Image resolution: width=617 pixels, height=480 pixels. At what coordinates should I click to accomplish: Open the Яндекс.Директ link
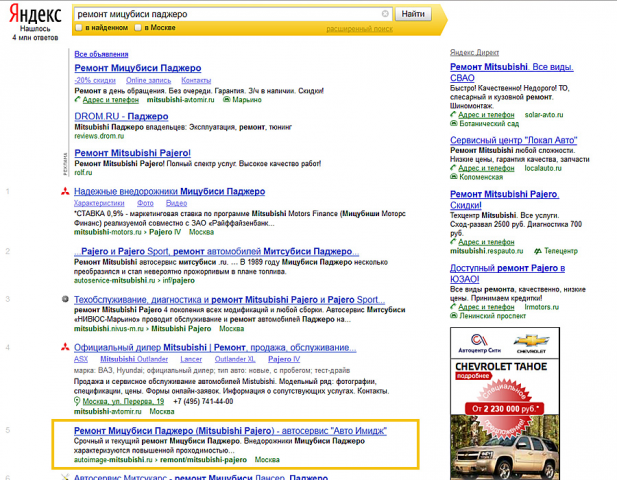point(474,52)
